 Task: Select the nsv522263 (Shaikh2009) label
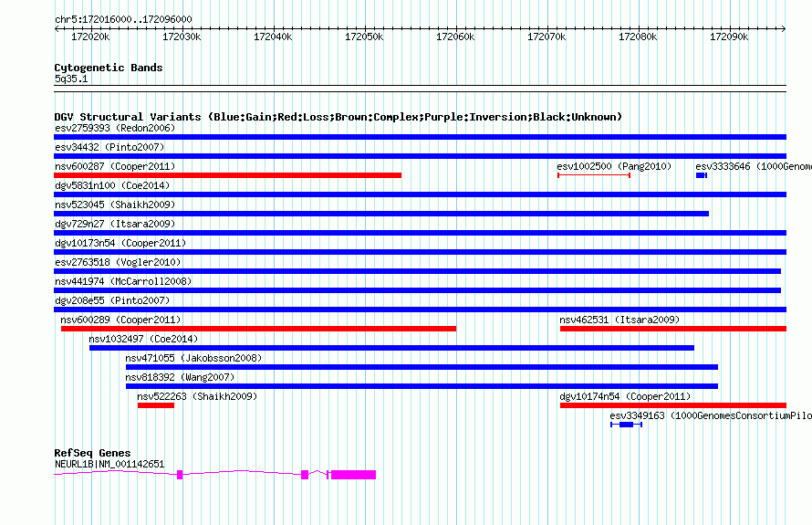pos(197,396)
